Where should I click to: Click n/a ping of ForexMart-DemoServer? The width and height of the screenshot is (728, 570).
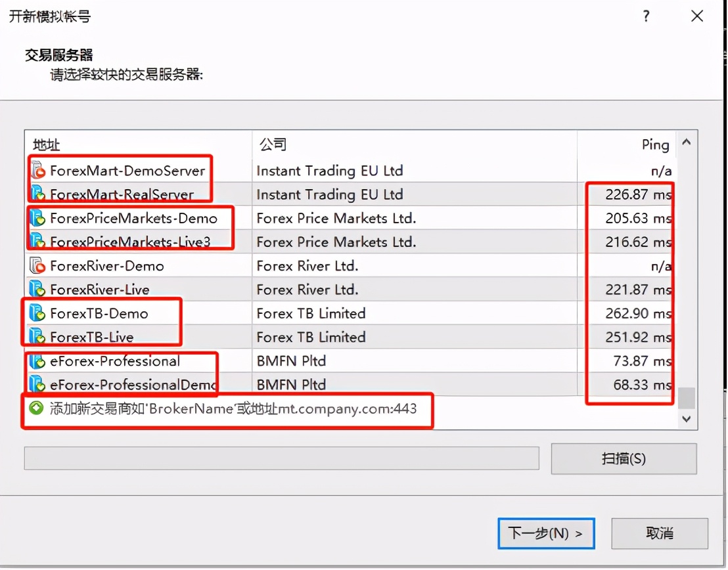click(661, 171)
